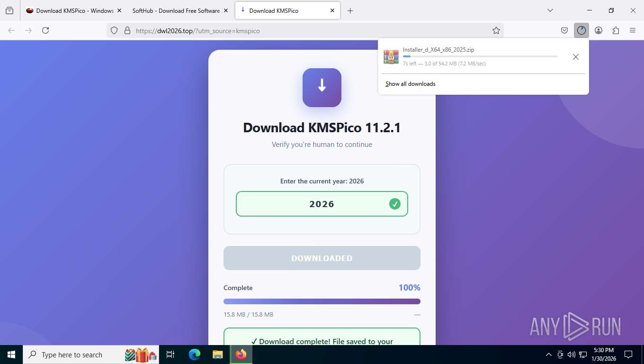Open network status tray icon

click(x=583, y=355)
